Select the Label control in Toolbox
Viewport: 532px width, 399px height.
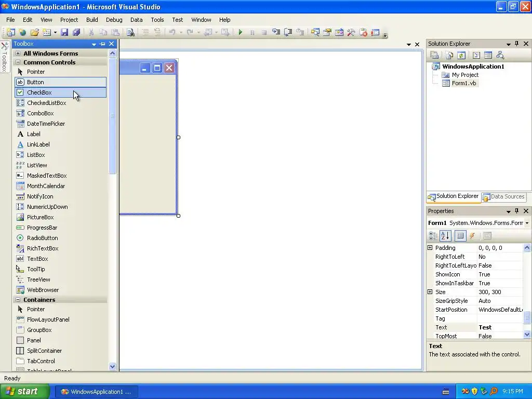click(x=60, y=134)
